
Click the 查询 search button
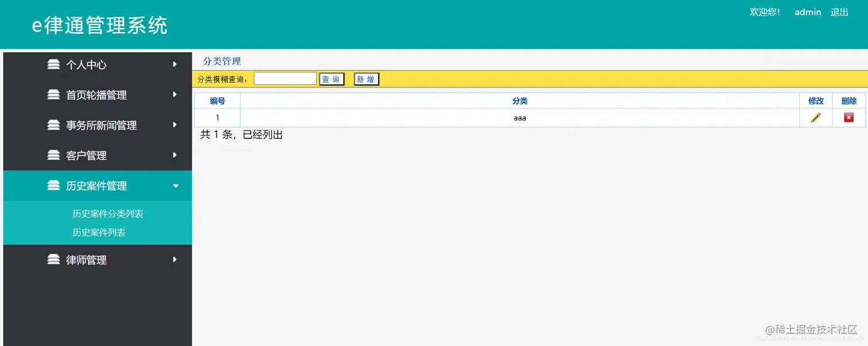331,79
